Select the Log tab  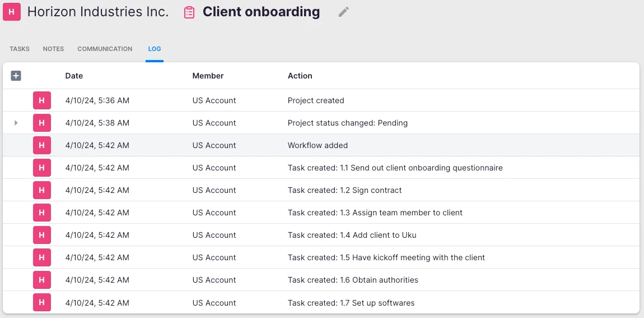155,49
